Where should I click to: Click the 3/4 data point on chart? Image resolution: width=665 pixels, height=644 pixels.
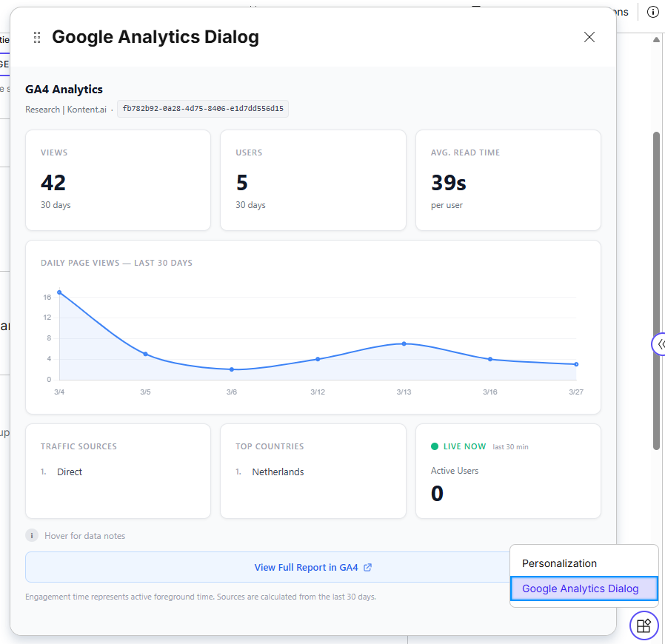click(x=59, y=292)
